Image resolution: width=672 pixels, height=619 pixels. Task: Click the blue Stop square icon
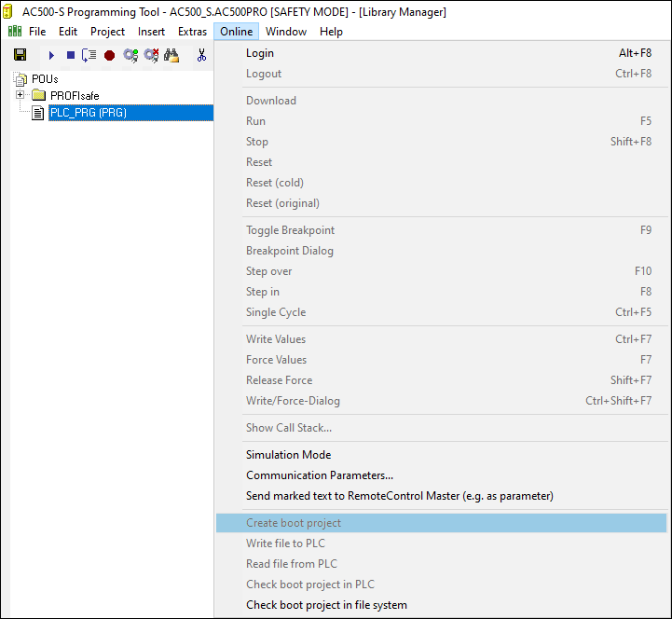point(70,55)
